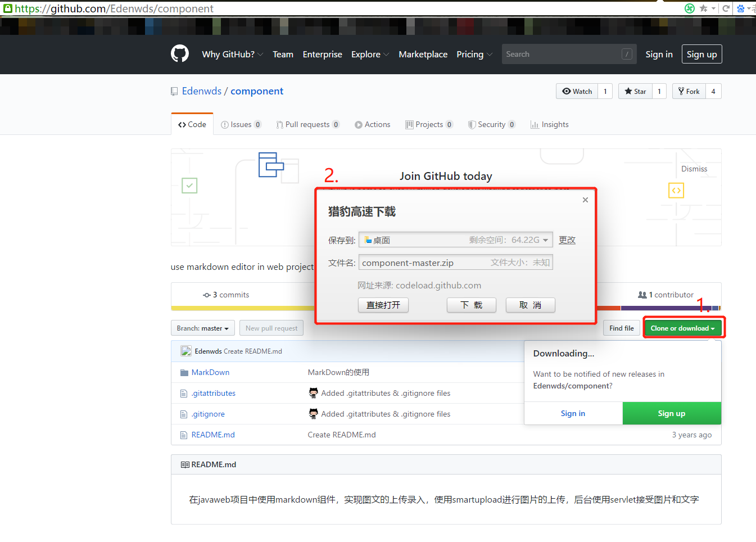Viewport: 756px width, 542px height.
Task: Close the download dialog with X
Action: (x=585, y=200)
